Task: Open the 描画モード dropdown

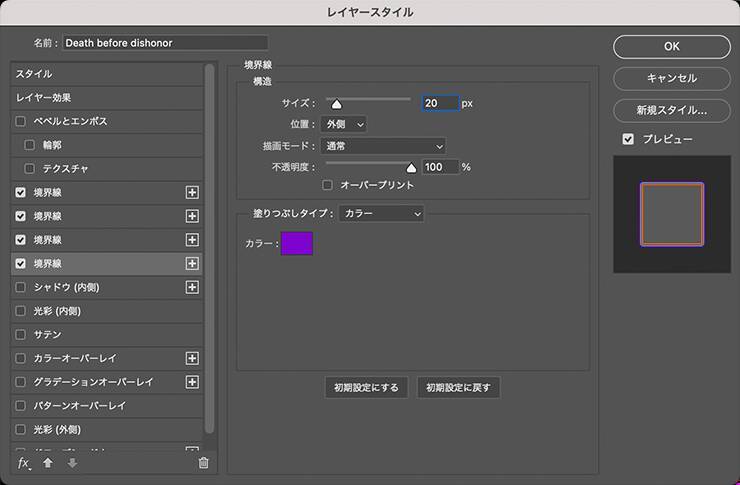Action: point(383,146)
